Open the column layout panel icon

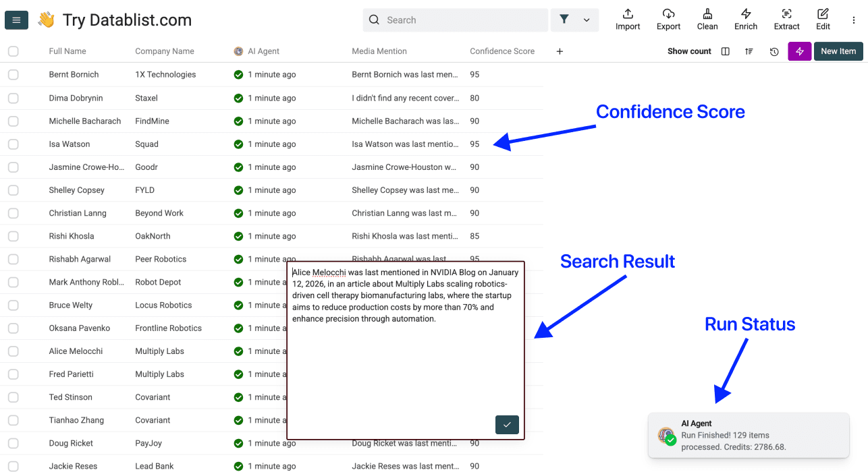click(x=725, y=51)
